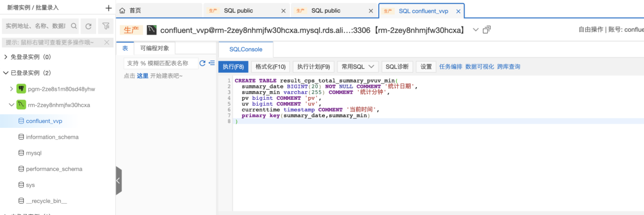Click the home icon in 首页 tab
Screen dimensions: 644x215
pos(122,11)
